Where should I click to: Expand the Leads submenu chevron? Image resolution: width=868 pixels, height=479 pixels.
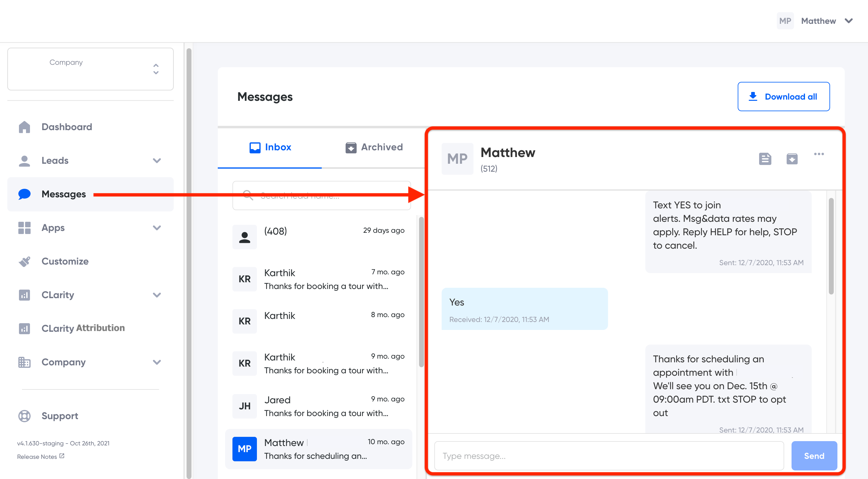(x=157, y=161)
